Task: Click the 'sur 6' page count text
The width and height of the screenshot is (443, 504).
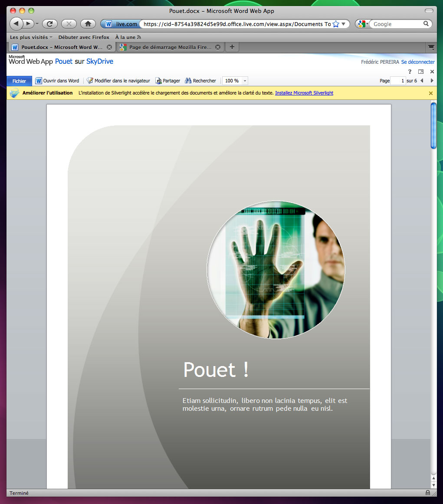Action: pos(411,81)
